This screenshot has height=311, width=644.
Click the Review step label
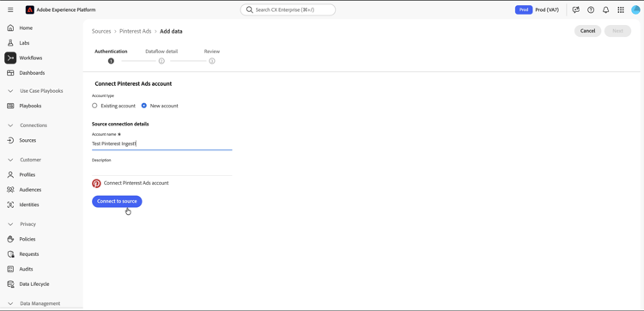[x=212, y=52]
